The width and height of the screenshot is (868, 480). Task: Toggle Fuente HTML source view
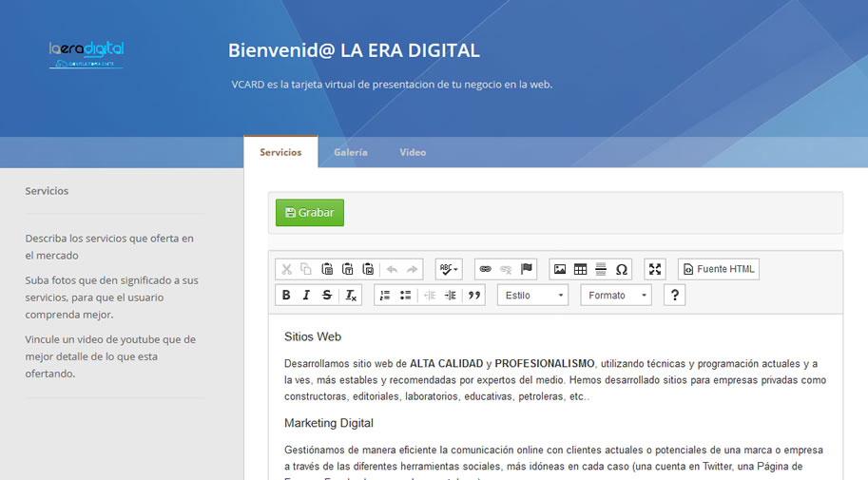pyautogui.click(x=719, y=269)
